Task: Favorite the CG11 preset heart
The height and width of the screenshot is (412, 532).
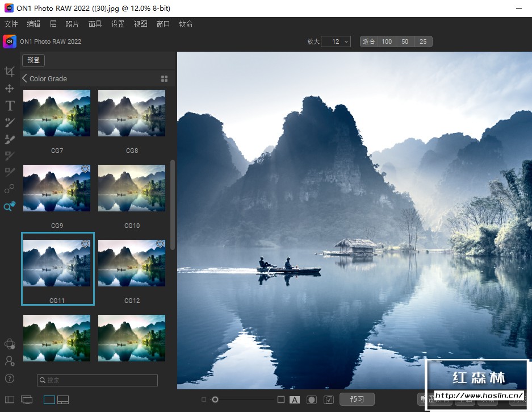Action: [x=85, y=244]
